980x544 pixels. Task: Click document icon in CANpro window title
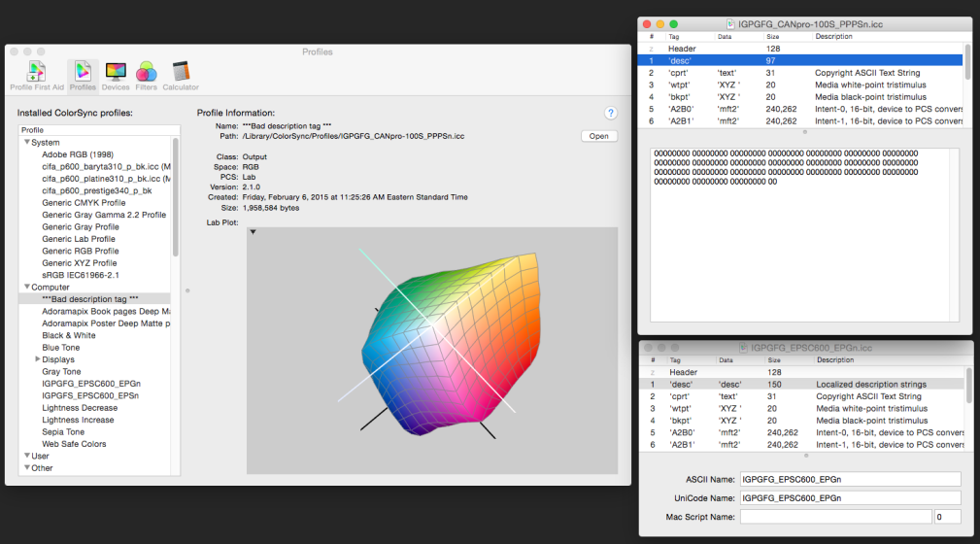pyautogui.click(x=730, y=23)
